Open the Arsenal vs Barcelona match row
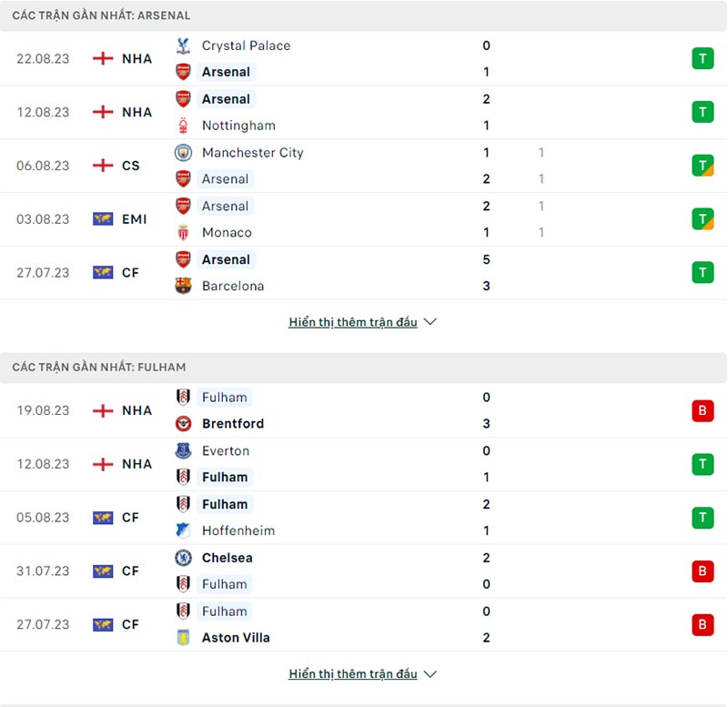This screenshot has width=728, height=707. (364, 273)
